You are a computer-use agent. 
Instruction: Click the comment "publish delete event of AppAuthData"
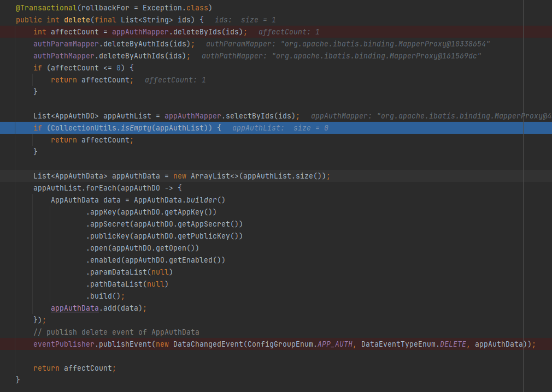[123, 332]
